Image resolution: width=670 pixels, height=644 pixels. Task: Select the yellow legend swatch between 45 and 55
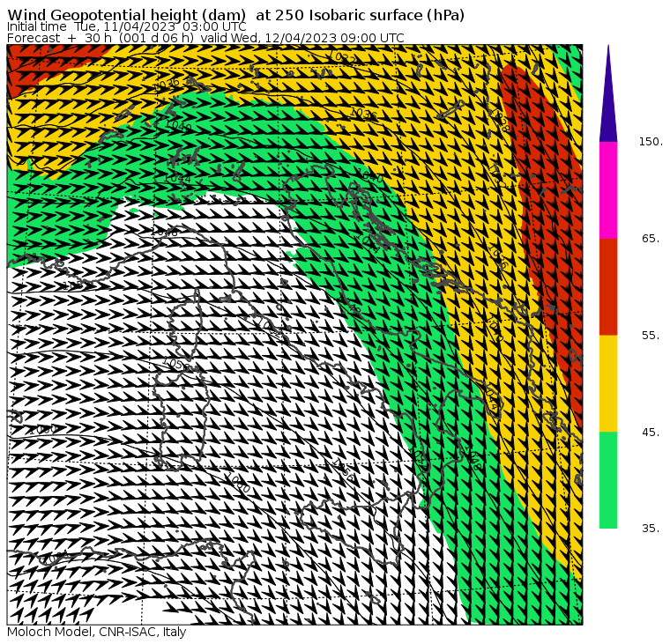click(x=608, y=383)
